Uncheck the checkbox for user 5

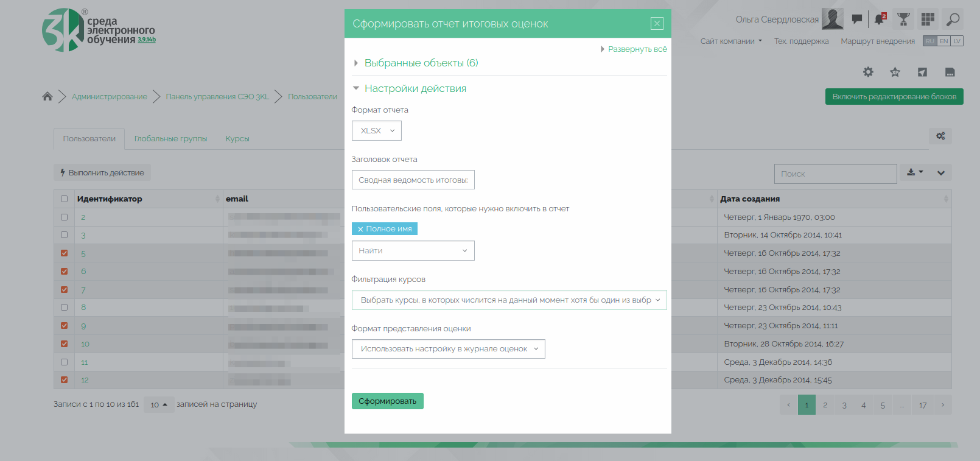point(65,253)
